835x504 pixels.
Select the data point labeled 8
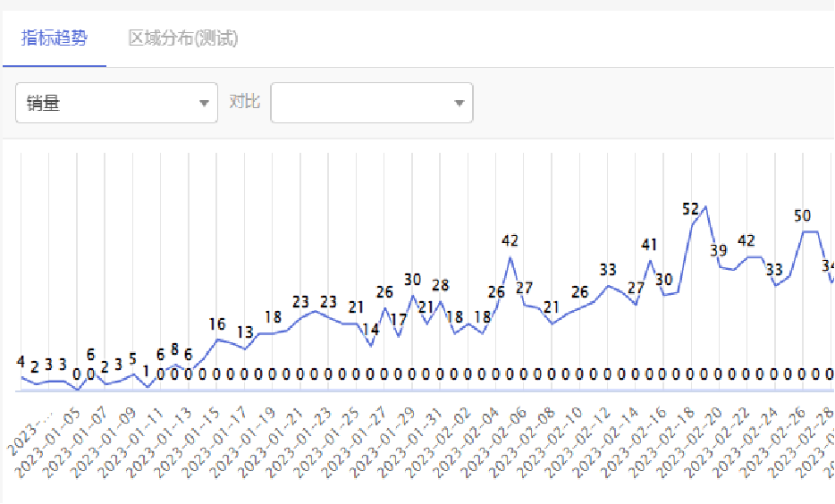click(x=175, y=349)
